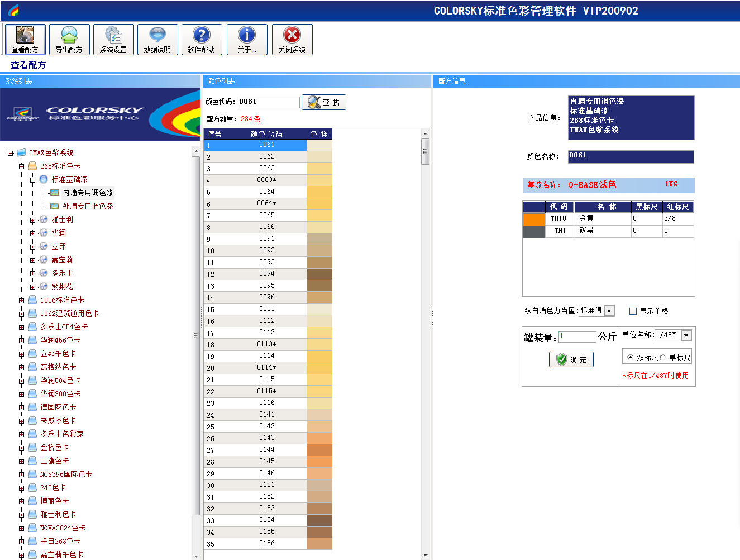This screenshot has width=740, height=560.
Task: Enable the 显示价格 checkbox
Action: pos(633,311)
